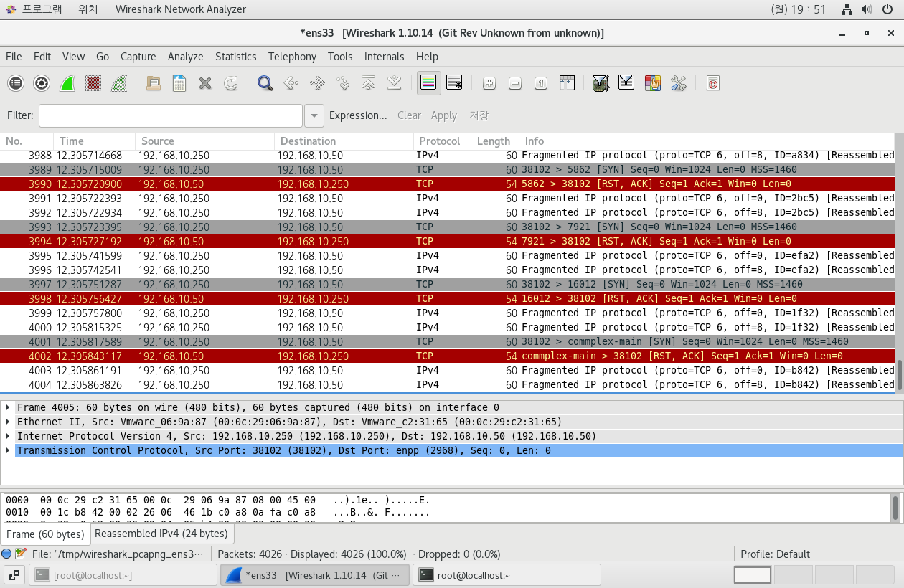Click the 저장 (save filter) button
Screen dimensions: 904x588
coord(479,115)
